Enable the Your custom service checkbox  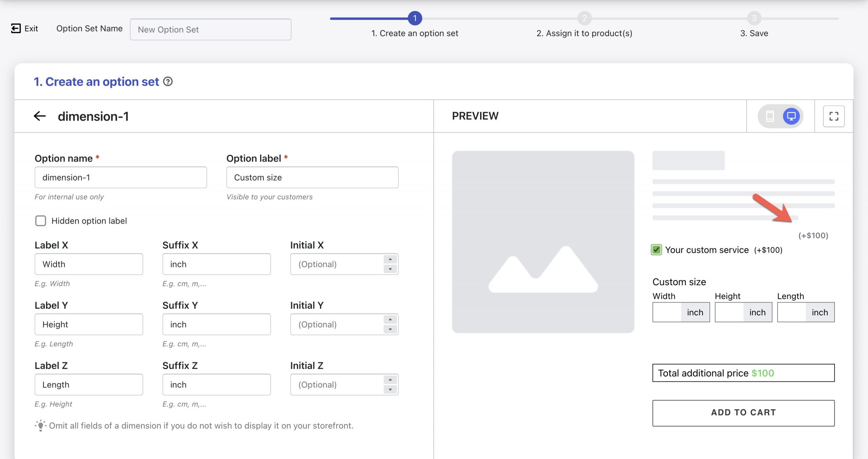(656, 250)
